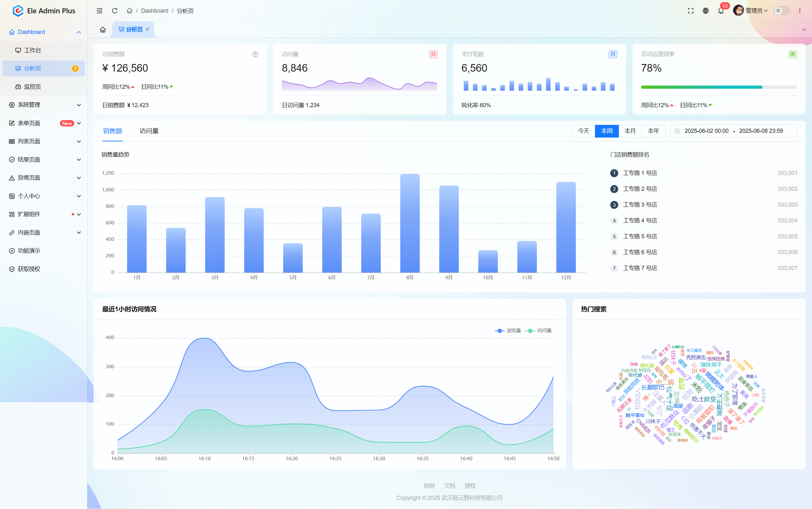Open the 监控页 menu item
Image resolution: width=812 pixels, height=509 pixels.
(x=32, y=87)
